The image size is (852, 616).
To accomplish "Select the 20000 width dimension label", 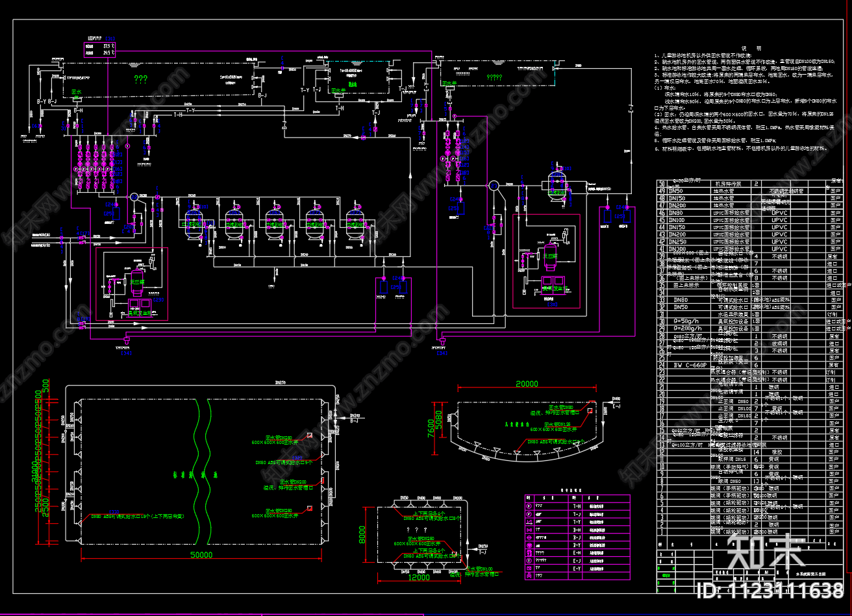I will point(527,384).
